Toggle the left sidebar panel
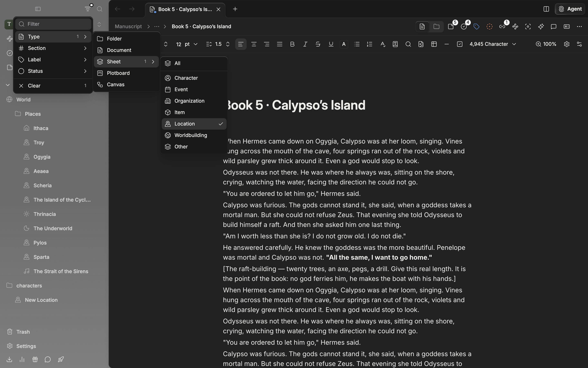The image size is (588, 368). click(38, 9)
